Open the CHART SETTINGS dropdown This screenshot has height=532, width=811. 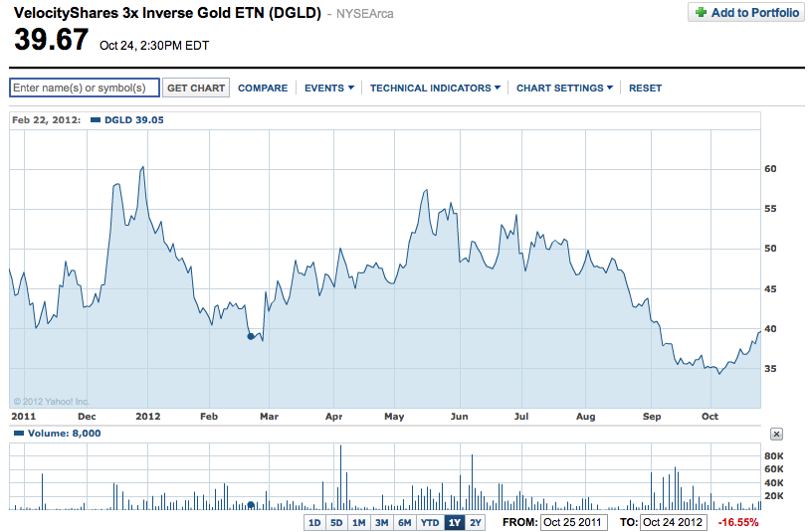pyautogui.click(x=564, y=88)
